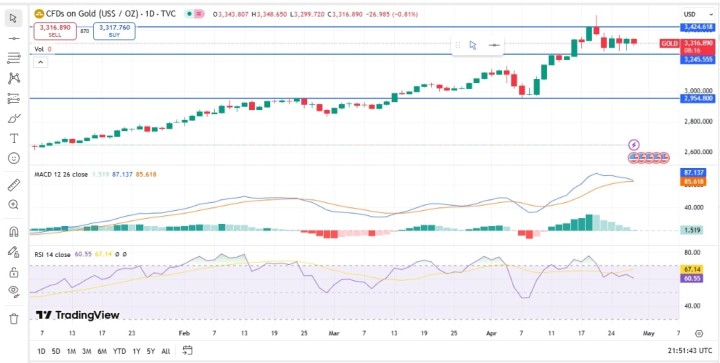Select the arrow cursor tool in left toolbar
The image size is (720, 363).
point(14,18)
